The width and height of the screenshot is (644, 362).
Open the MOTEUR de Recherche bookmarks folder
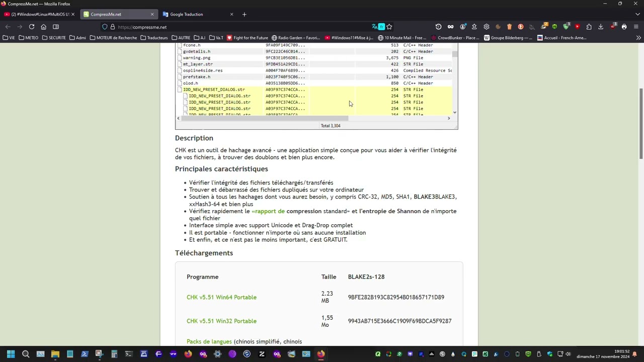pyautogui.click(x=113, y=38)
